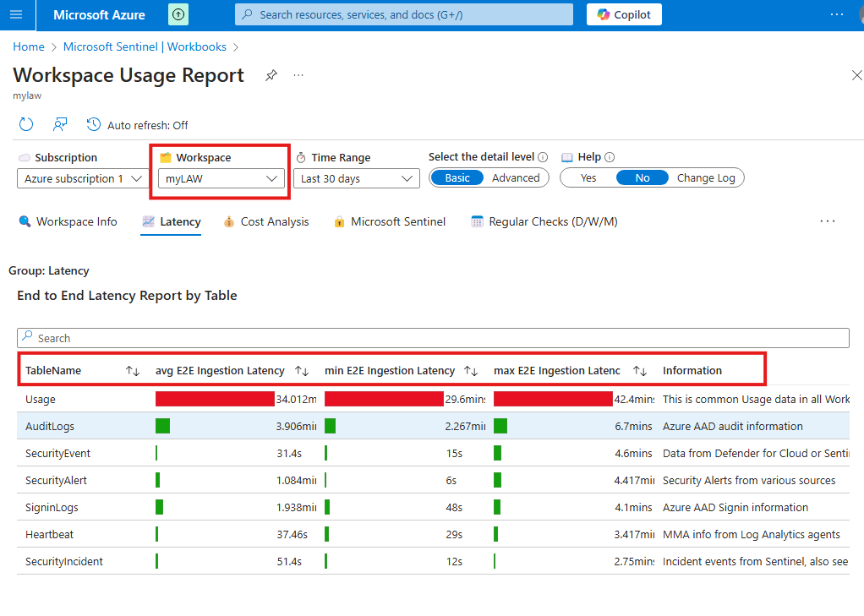Open the Azure portal hamburger menu
Screen dimensions: 864x616
coord(16,15)
